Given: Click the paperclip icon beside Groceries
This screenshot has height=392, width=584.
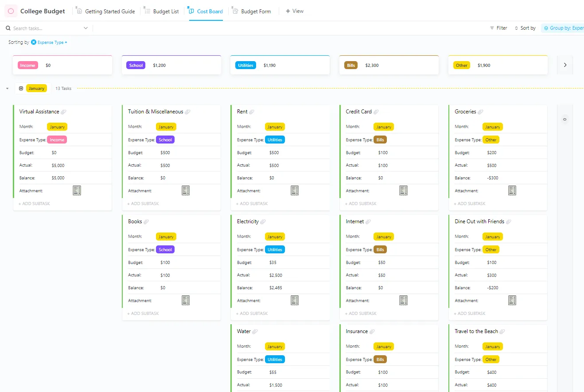Looking at the screenshot, I should (481, 112).
